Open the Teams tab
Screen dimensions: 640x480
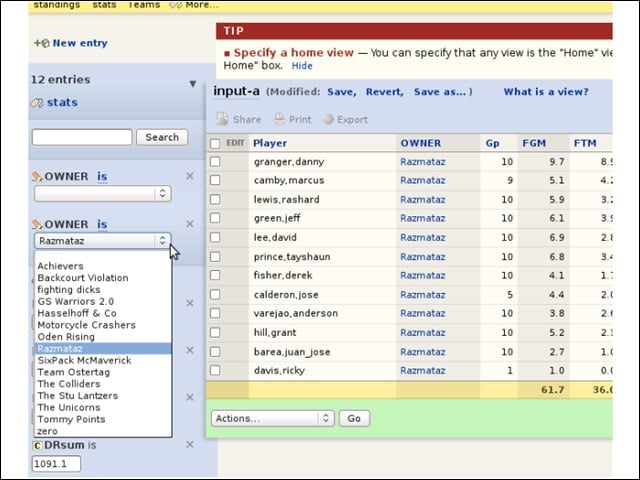[144, 5]
